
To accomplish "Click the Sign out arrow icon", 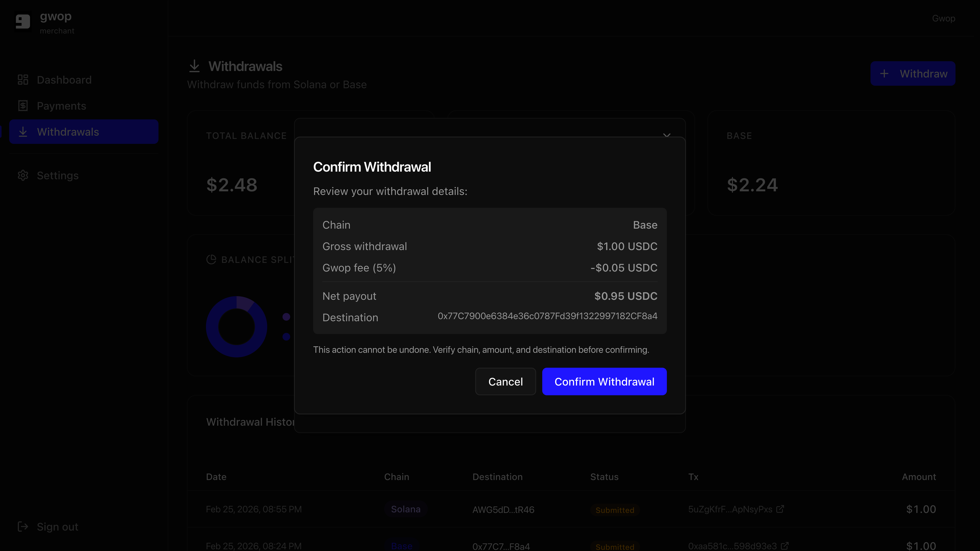I will tap(23, 527).
